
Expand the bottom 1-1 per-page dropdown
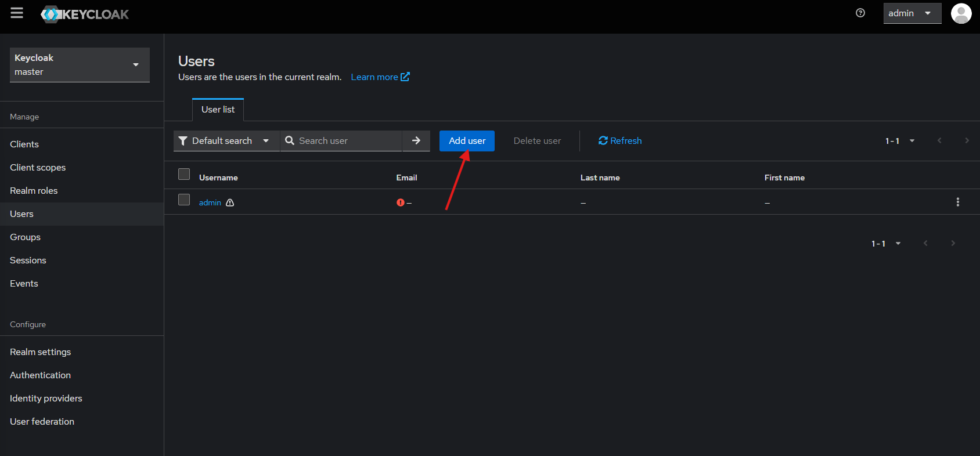(x=886, y=243)
